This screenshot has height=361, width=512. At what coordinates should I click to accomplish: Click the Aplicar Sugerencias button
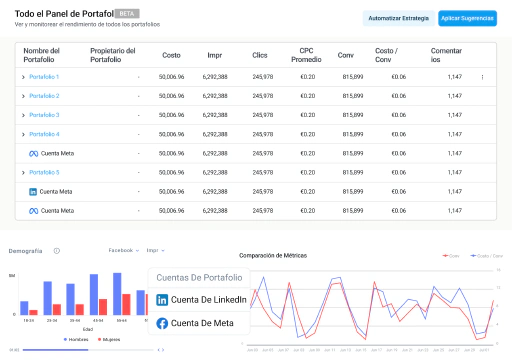tap(467, 18)
